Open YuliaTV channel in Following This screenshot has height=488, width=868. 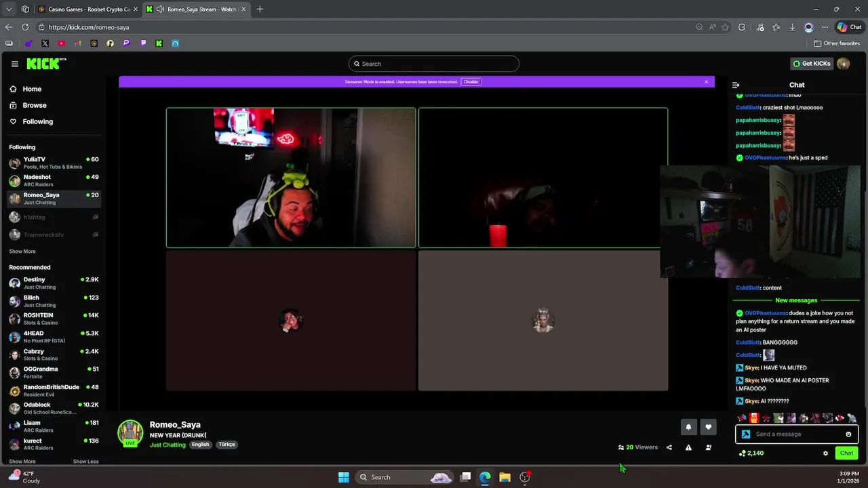click(x=54, y=163)
